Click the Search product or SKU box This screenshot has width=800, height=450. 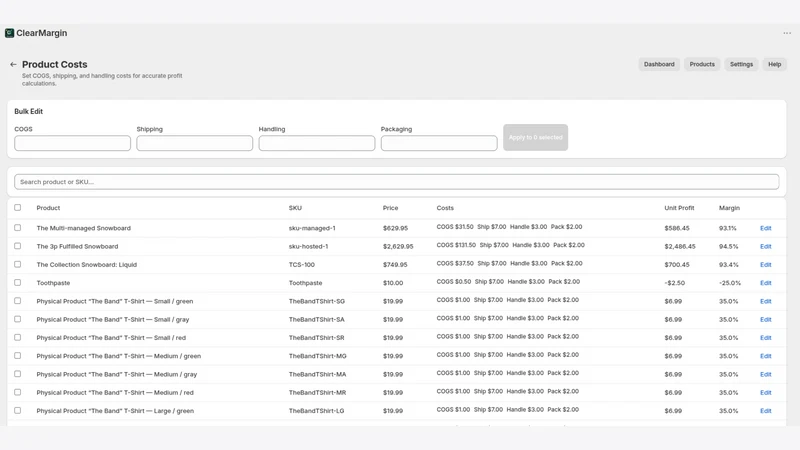pyautogui.click(x=396, y=182)
